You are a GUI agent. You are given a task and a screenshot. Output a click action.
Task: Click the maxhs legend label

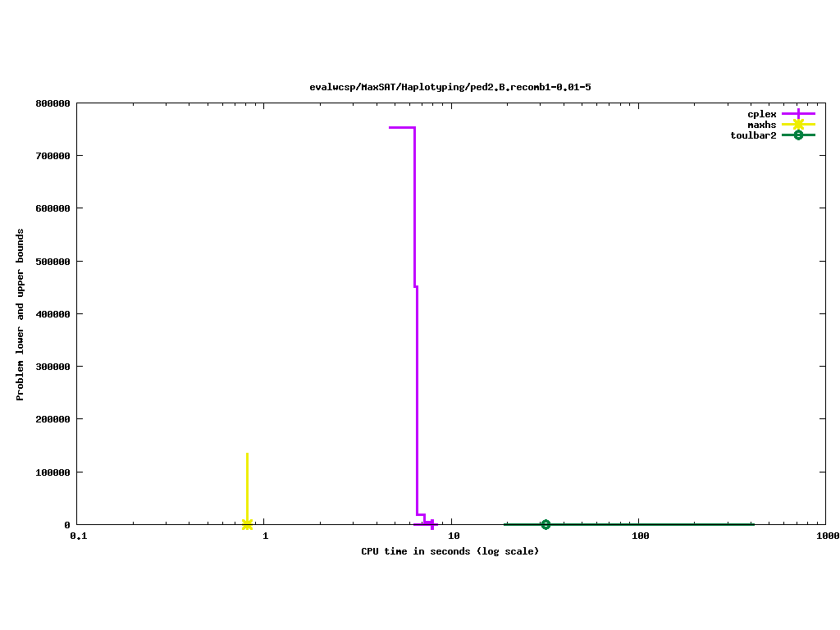[761, 125]
